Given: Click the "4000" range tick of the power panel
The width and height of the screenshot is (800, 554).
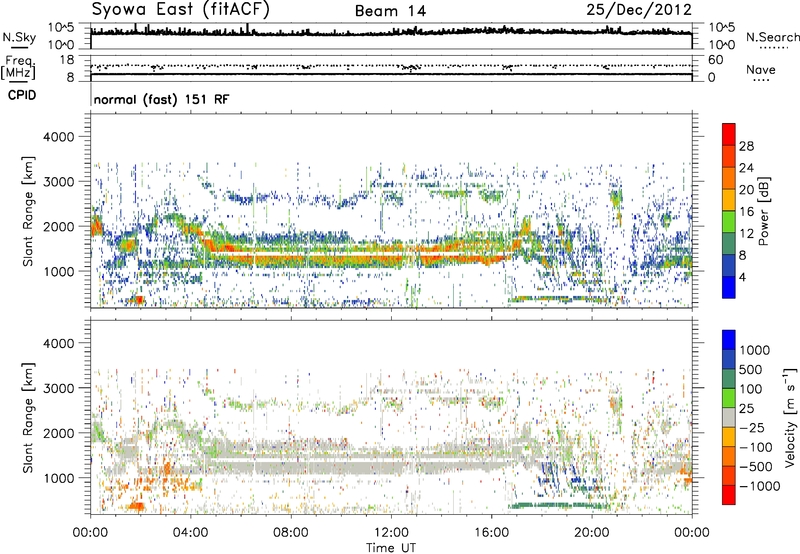Looking at the screenshot, I should click(x=59, y=137).
